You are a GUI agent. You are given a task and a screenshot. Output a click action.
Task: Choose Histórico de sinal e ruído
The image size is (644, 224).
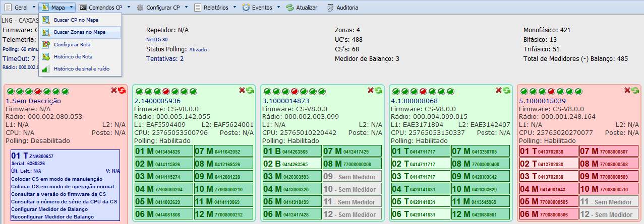tap(81, 68)
